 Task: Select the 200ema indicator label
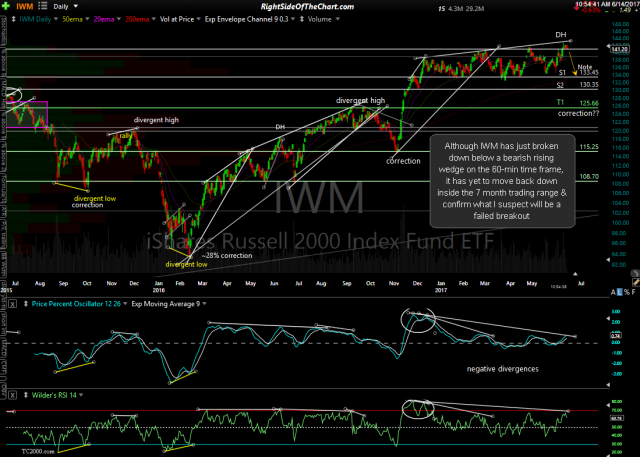137,19
